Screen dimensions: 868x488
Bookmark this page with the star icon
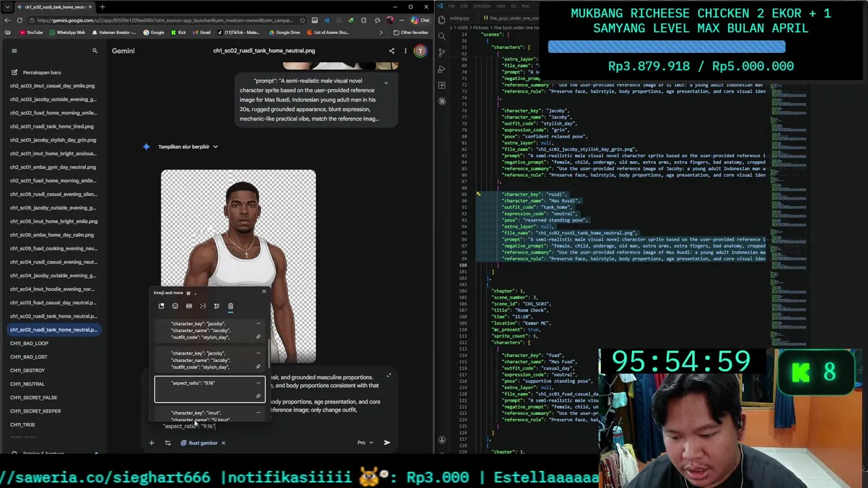pyautogui.click(x=302, y=20)
